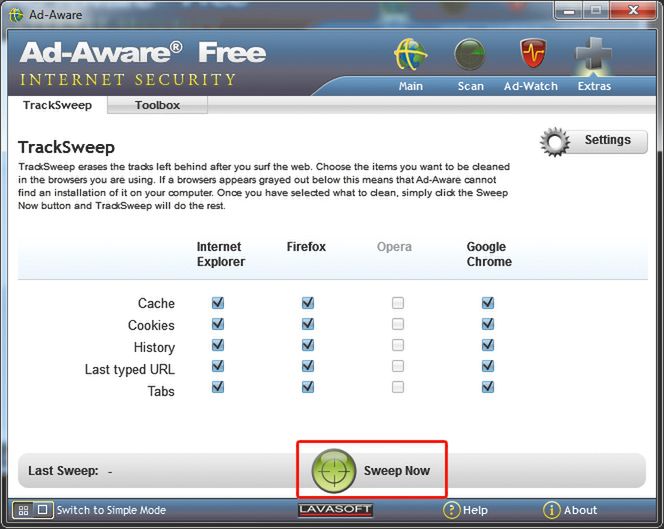
Task: Open the About link
Action: tap(580, 510)
